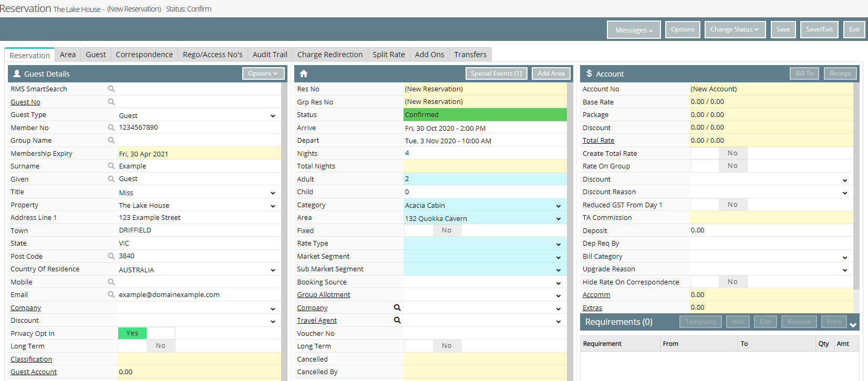The height and width of the screenshot is (381, 868).
Task: Click the Email search magnifier icon
Action: (x=111, y=294)
